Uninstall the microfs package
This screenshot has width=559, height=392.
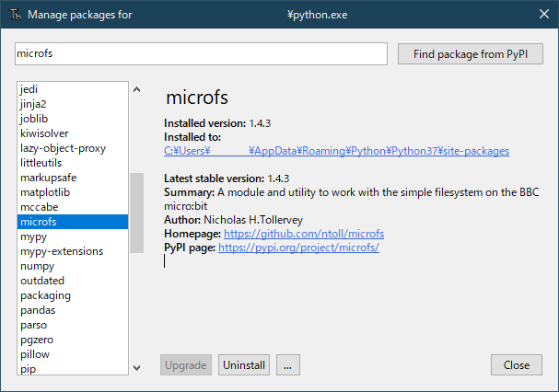click(244, 365)
